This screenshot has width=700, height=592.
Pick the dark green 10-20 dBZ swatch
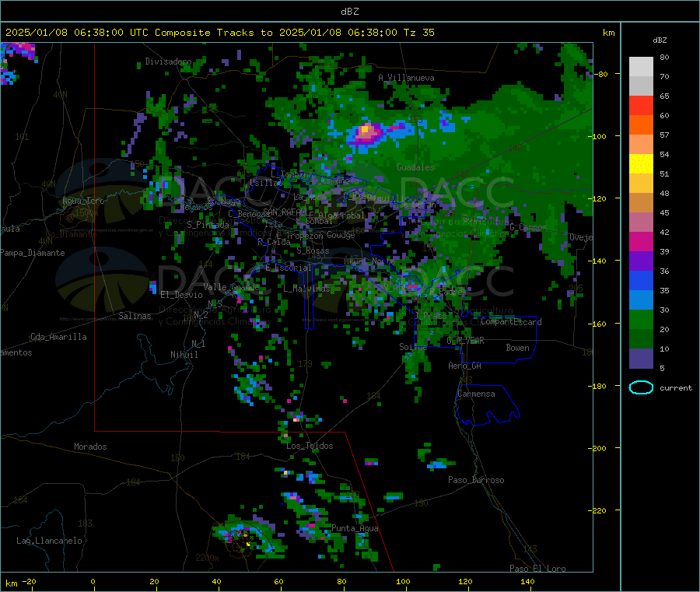[641, 339]
